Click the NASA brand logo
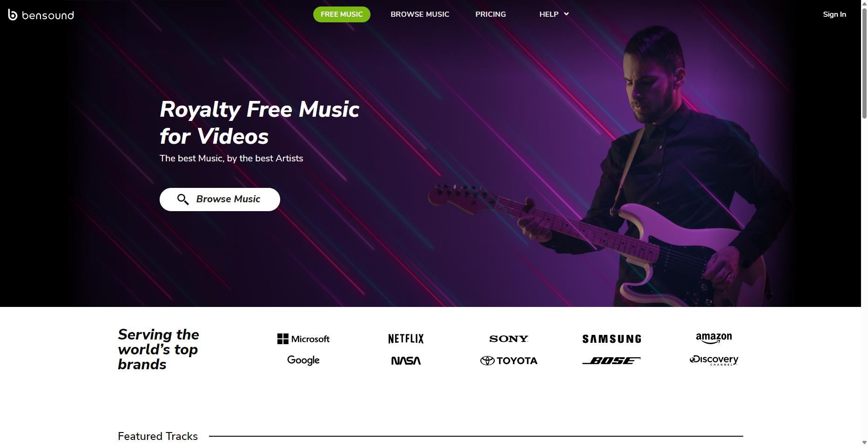868x446 pixels. coord(406,360)
